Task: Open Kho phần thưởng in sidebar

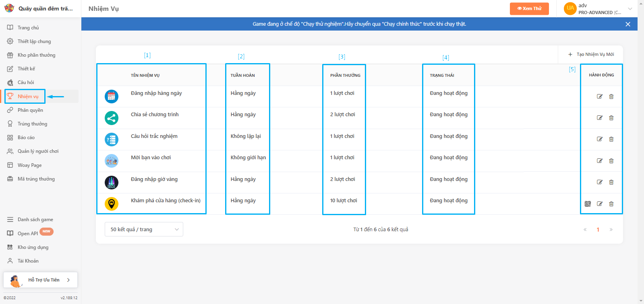Action: point(36,55)
